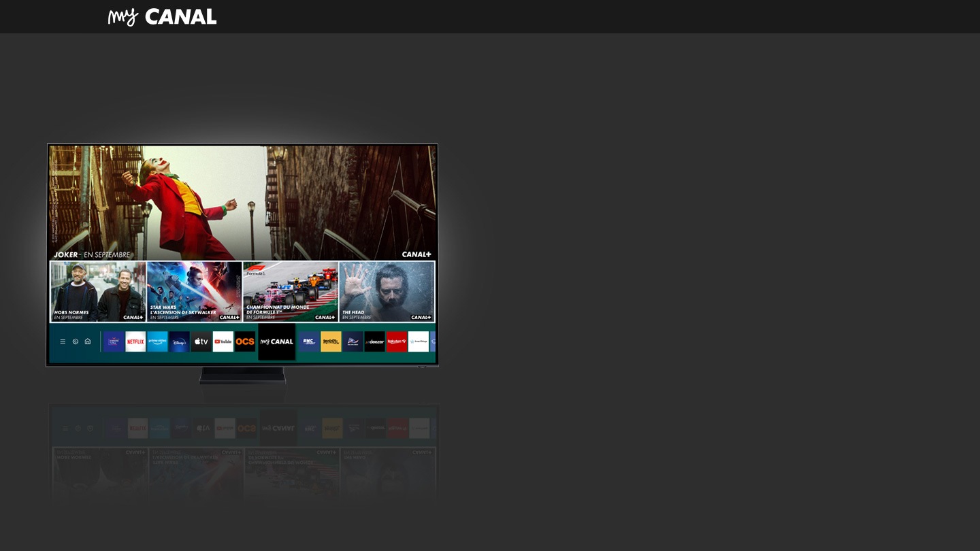Viewport: 980px width, 551px height.
Task: Open the OCS app tile
Action: (x=245, y=341)
